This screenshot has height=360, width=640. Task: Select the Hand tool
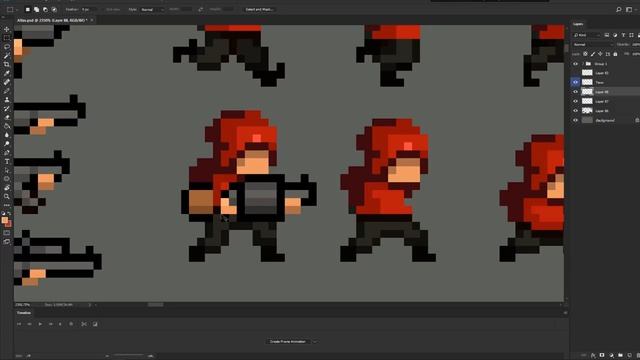pyautogui.click(x=7, y=188)
